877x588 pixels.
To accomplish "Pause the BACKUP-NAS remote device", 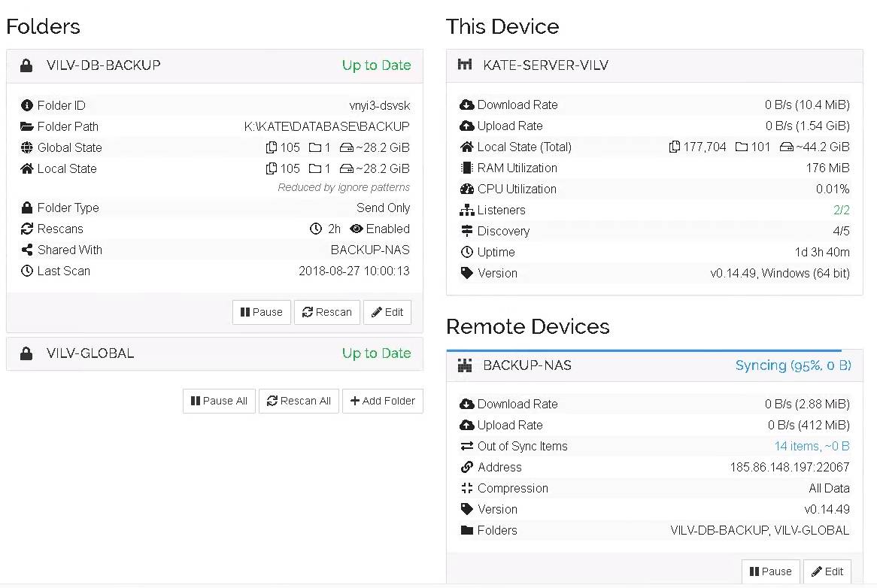I will pyautogui.click(x=770, y=571).
